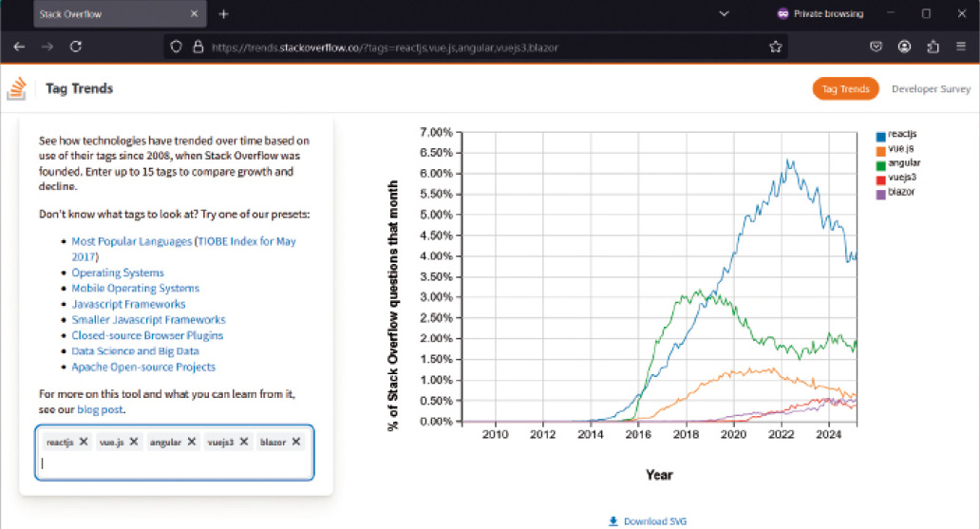Follow the blog post link

point(100,409)
